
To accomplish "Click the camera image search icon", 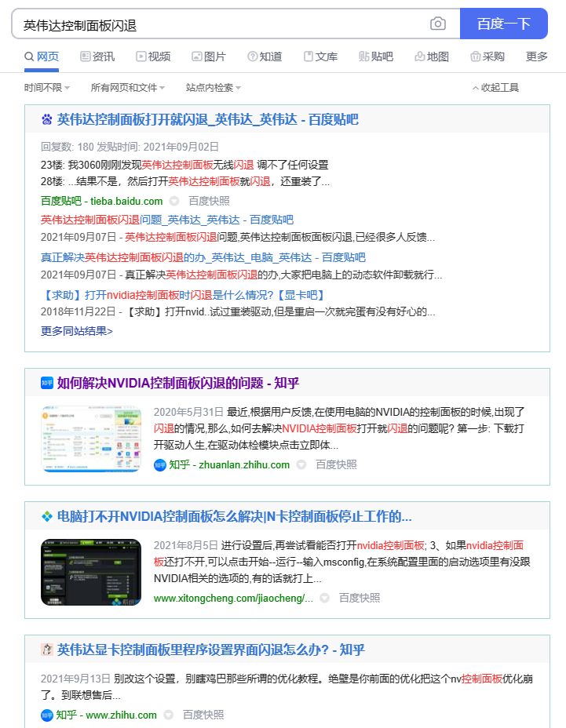I will click(x=438, y=24).
